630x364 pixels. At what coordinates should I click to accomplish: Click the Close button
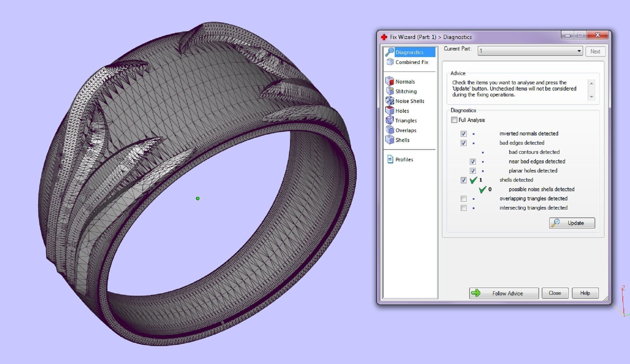click(555, 293)
